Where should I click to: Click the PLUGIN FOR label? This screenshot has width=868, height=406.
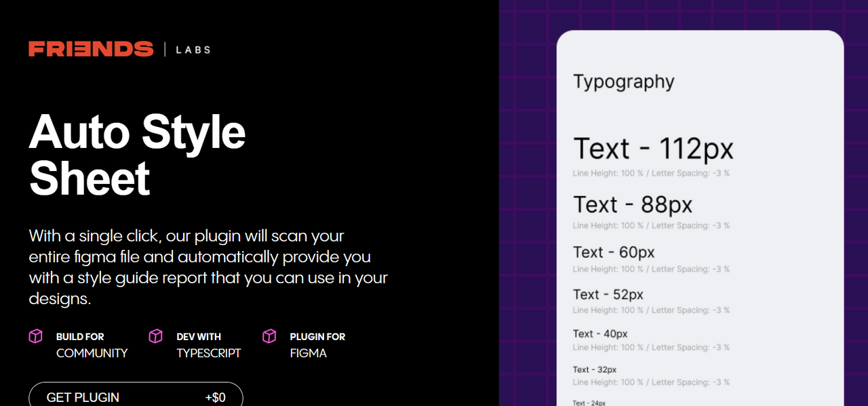(x=317, y=337)
